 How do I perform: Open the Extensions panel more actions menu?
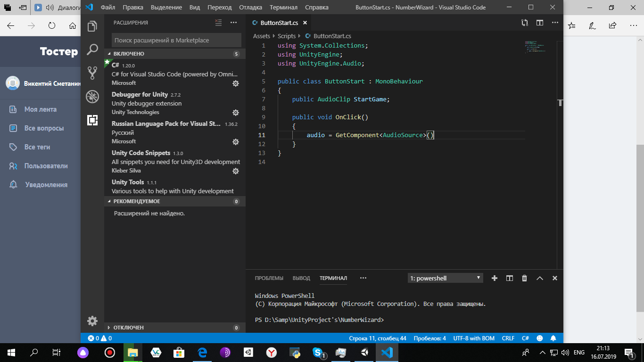pyautogui.click(x=234, y=23)
